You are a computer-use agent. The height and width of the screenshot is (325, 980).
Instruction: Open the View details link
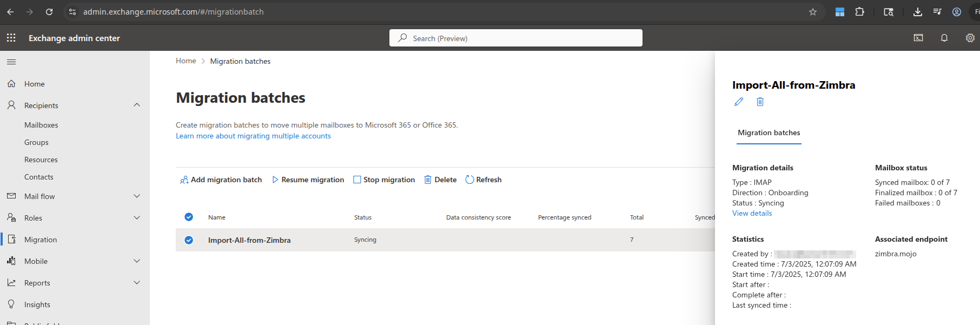tap(752, 214)
